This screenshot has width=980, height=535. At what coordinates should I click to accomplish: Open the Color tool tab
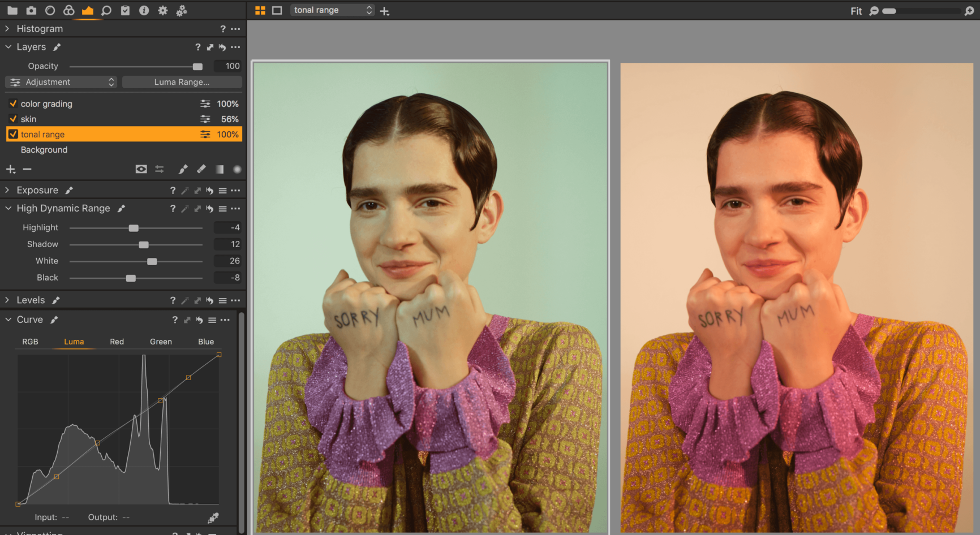[x=68, y=10]
